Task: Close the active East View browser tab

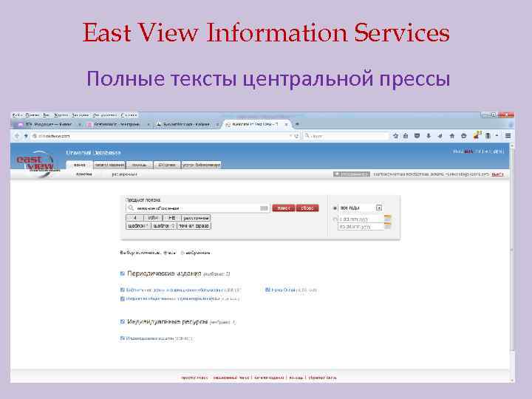Action: point(286,125)
